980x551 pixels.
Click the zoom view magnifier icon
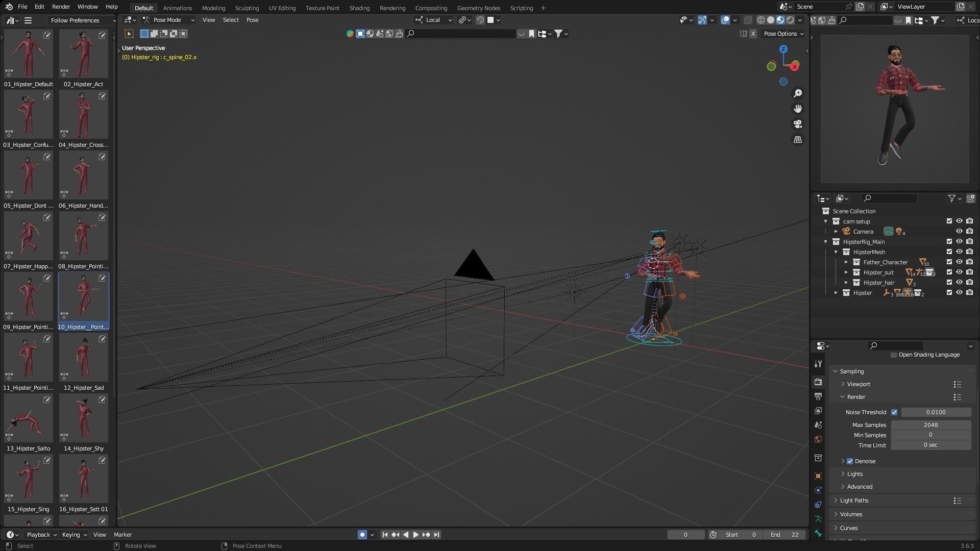[797, 93]
